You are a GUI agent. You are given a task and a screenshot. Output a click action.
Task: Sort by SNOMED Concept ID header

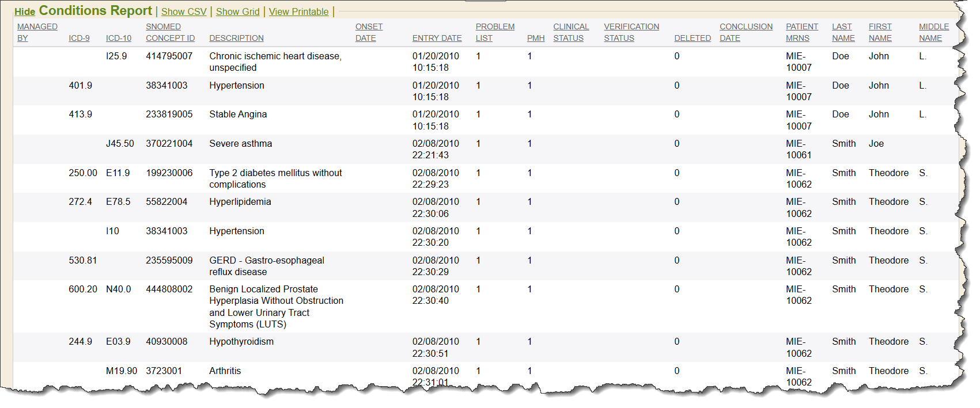(170, 32)
